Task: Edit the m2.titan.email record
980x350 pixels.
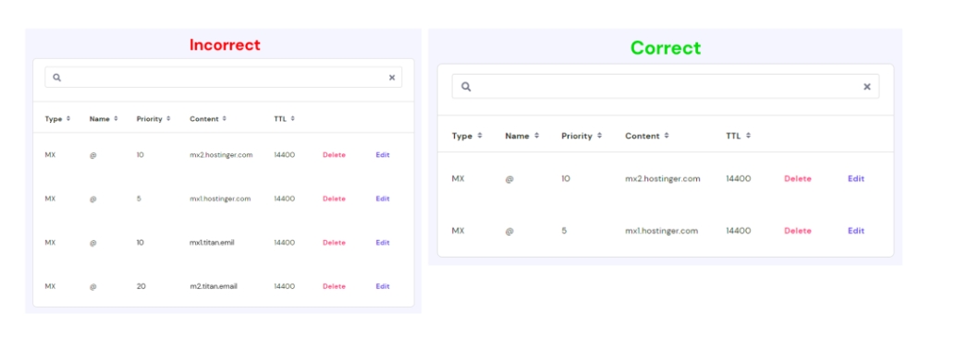Action: 383,286
